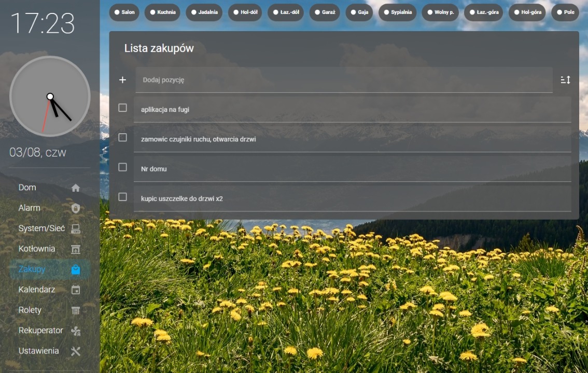Go to System/Sieć menu label
Viewport: 588px width, 373px height.
click(x=41, y=228)
